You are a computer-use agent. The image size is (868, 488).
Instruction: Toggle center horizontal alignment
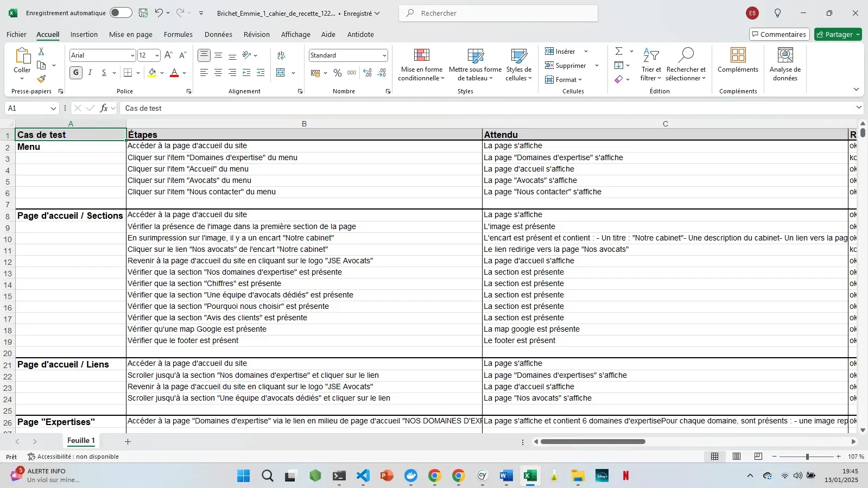(x=218, y=73)
